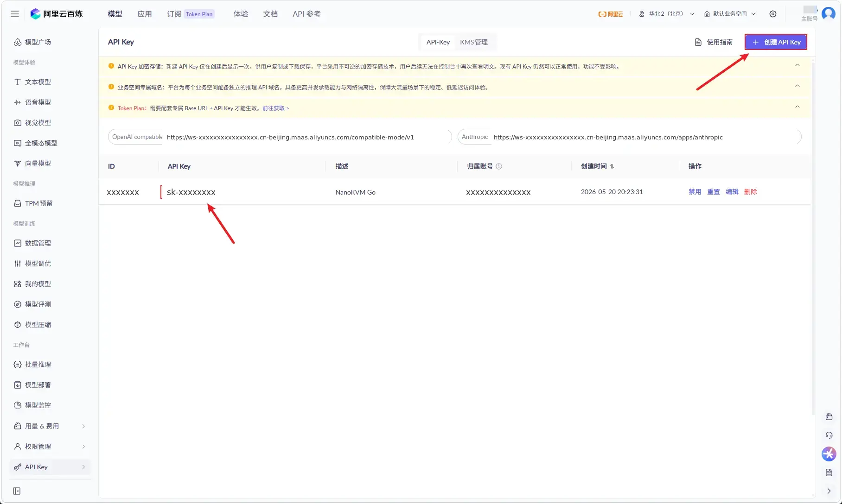
Task: Open the colorful AI assistant icon
Action: coord(829,454)
